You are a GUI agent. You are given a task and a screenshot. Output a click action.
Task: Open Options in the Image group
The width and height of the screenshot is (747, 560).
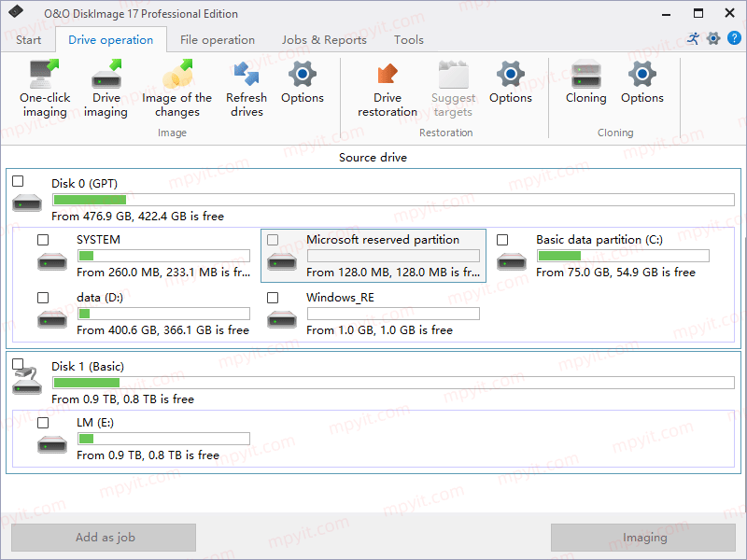(x=303, y=82)
